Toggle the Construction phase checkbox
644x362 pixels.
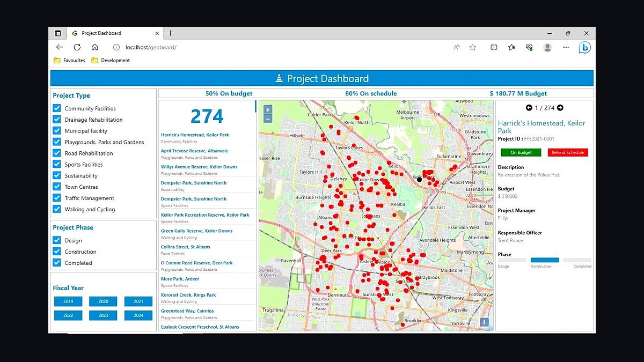pos(57,252)
